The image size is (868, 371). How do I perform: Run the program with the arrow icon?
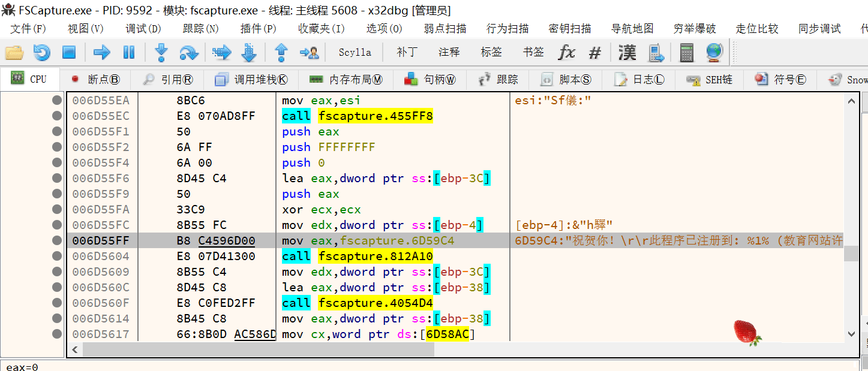102,53
